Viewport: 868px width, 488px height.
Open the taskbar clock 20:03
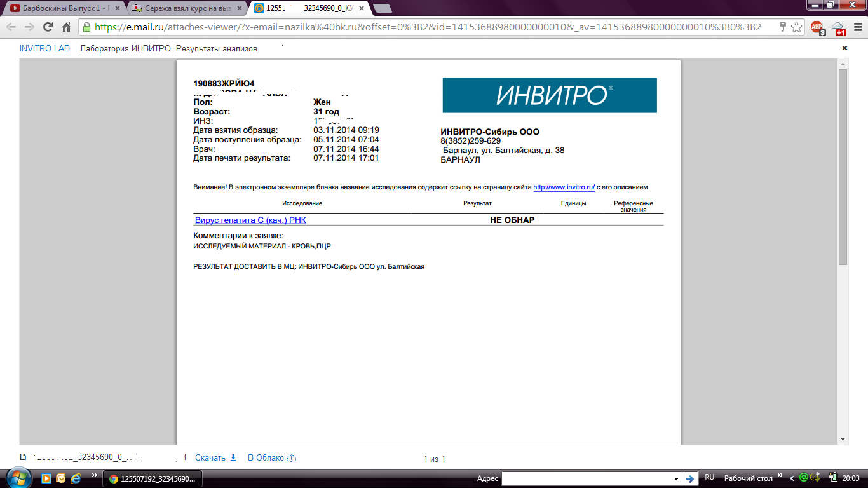click(x=851, y=478)
